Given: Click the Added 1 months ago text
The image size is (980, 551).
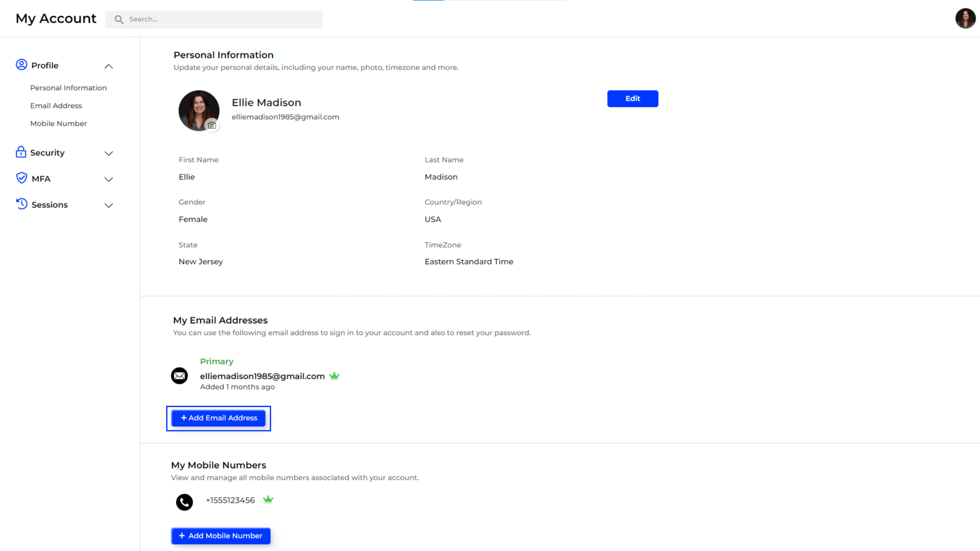Looking at the screenshot, I should (237, 387).
